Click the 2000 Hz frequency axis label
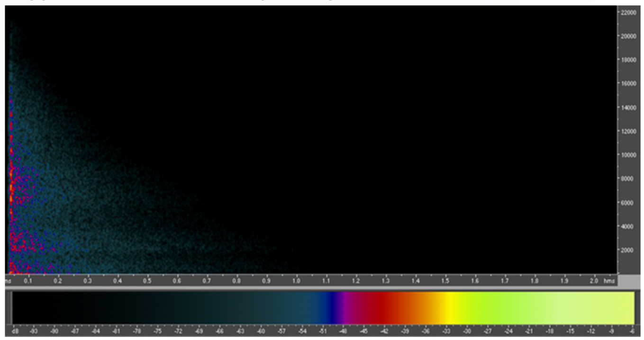Viewport: 644px width, 340px height. pyautogui.click(x=628, y=250)
